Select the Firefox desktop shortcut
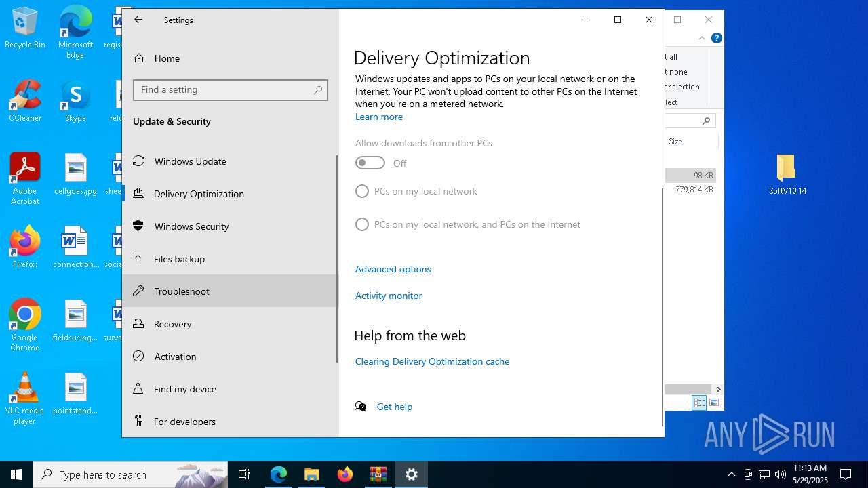This screenshot has height=488, width=868. click(x=25, y=247)
